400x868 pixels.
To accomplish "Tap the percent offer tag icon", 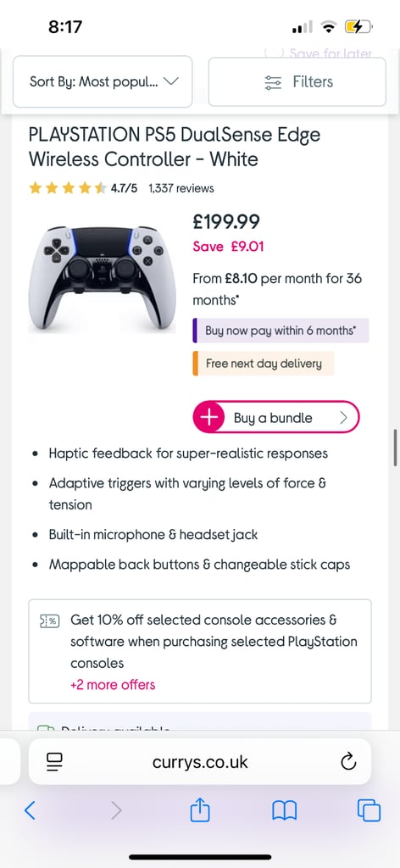I will pos(48,621).
